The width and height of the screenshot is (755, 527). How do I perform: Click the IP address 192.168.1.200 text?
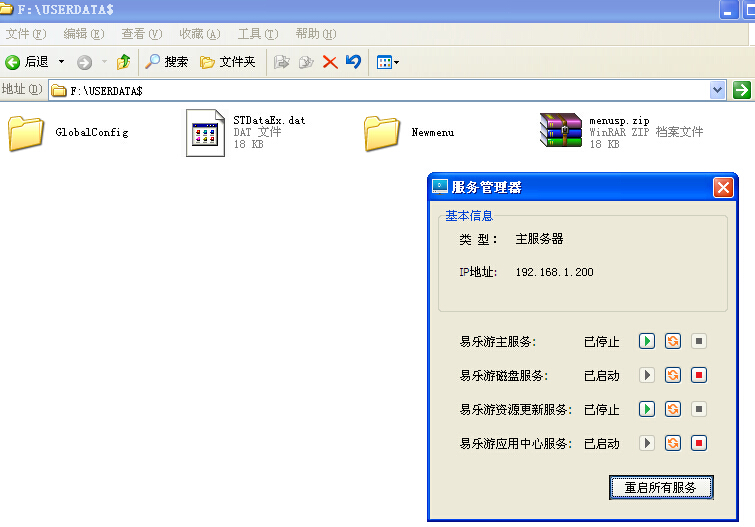(554, 272)
